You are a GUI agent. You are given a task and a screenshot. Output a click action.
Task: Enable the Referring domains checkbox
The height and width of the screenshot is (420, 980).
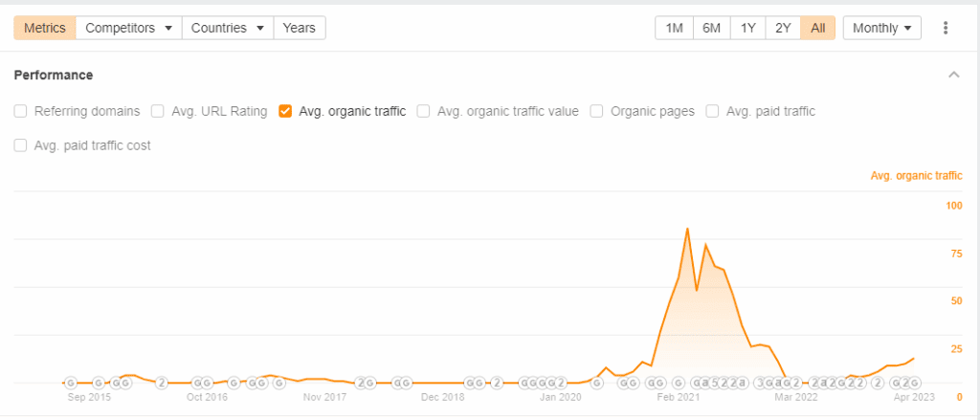21,112
